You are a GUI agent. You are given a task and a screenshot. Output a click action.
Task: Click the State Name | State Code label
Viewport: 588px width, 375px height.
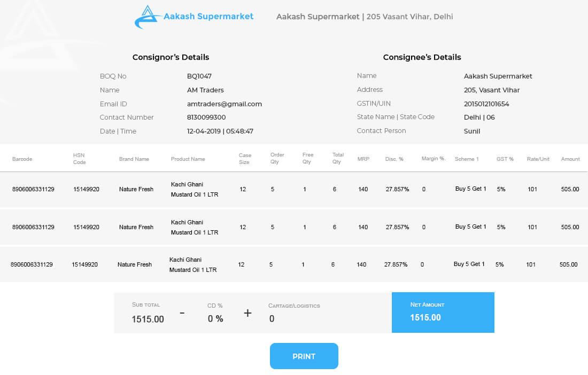pyautogui.click(x=396, y=118)
